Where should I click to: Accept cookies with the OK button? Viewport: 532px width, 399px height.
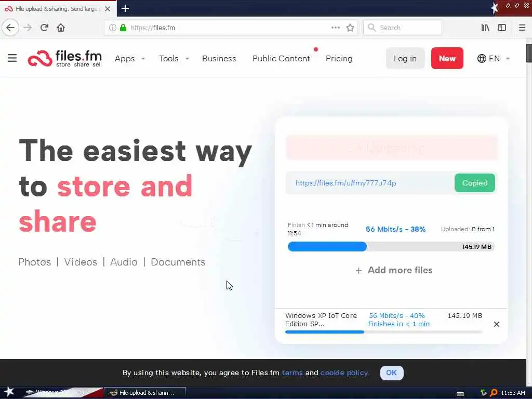click(392, 373)
